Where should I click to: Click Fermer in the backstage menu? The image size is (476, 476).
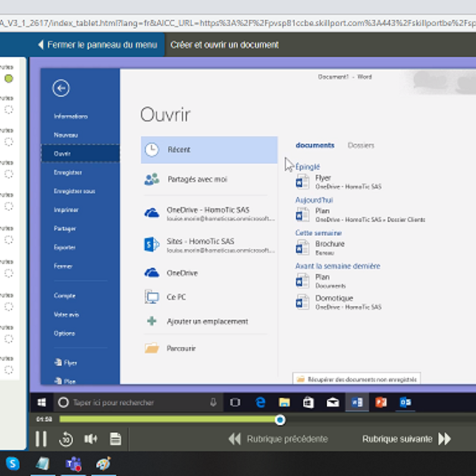click(x=63, y=266)
